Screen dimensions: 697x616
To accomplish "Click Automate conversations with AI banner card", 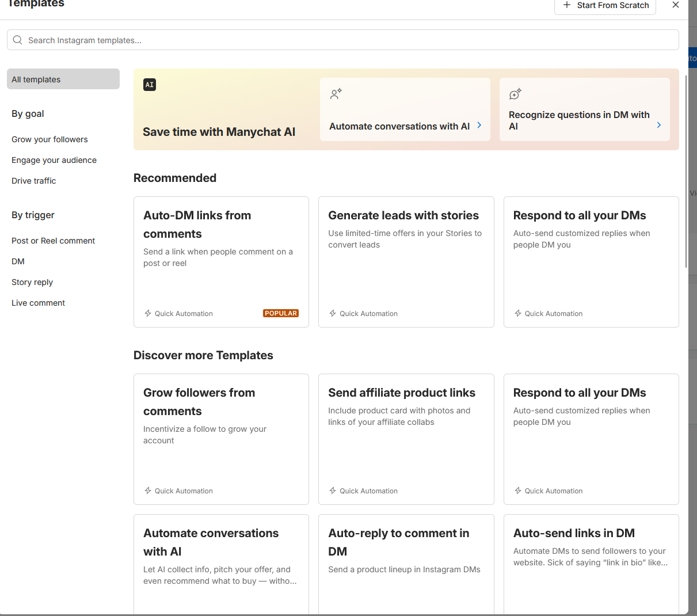I will 405,109.
